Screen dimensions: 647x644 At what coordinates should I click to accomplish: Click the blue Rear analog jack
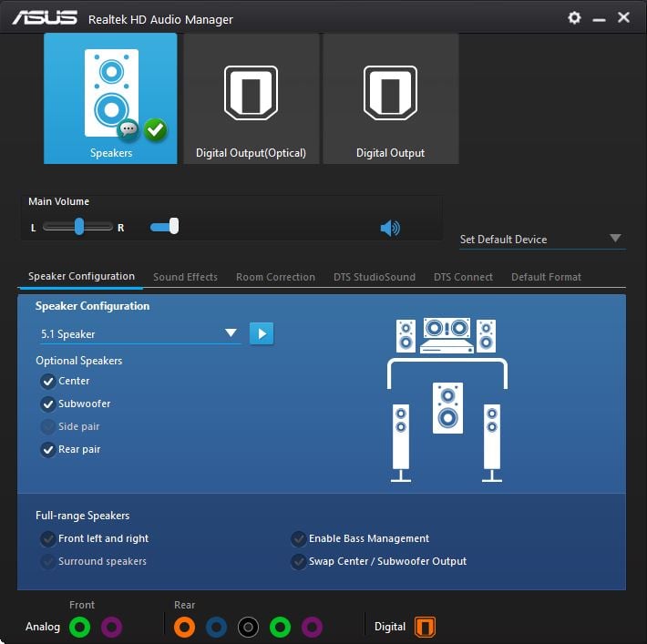point(216,627)
